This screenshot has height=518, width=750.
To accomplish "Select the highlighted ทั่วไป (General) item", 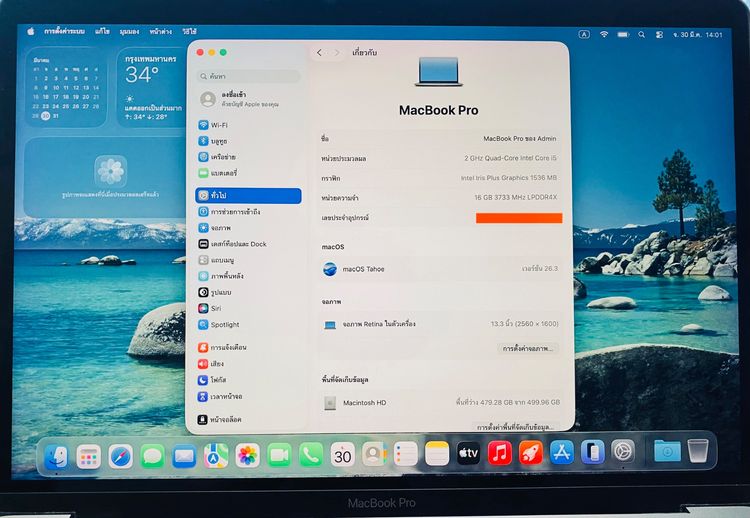I will [248, 196].
